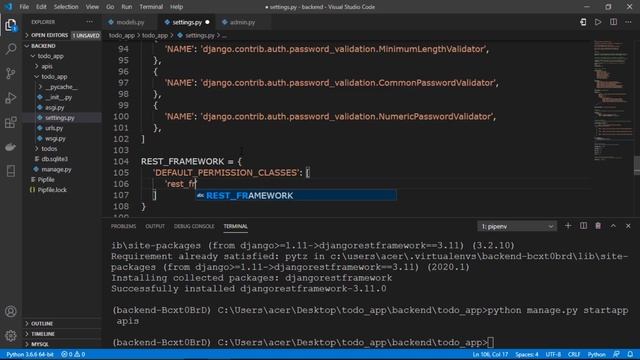Open the Edit menu

pos(41,7)
